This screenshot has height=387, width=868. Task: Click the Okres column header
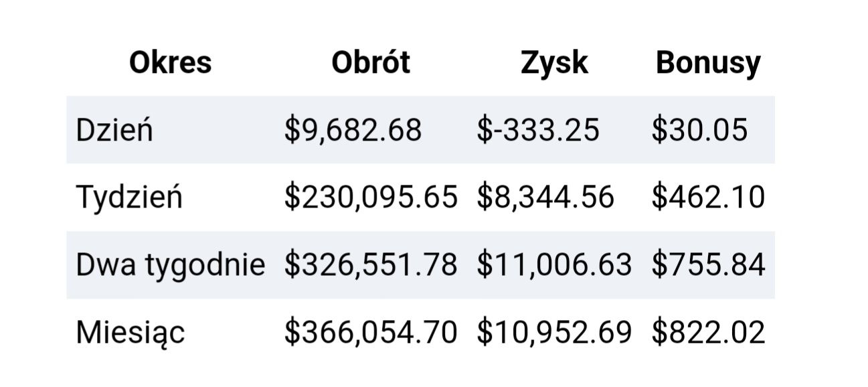pyautogui.click(x=170, y=63)
